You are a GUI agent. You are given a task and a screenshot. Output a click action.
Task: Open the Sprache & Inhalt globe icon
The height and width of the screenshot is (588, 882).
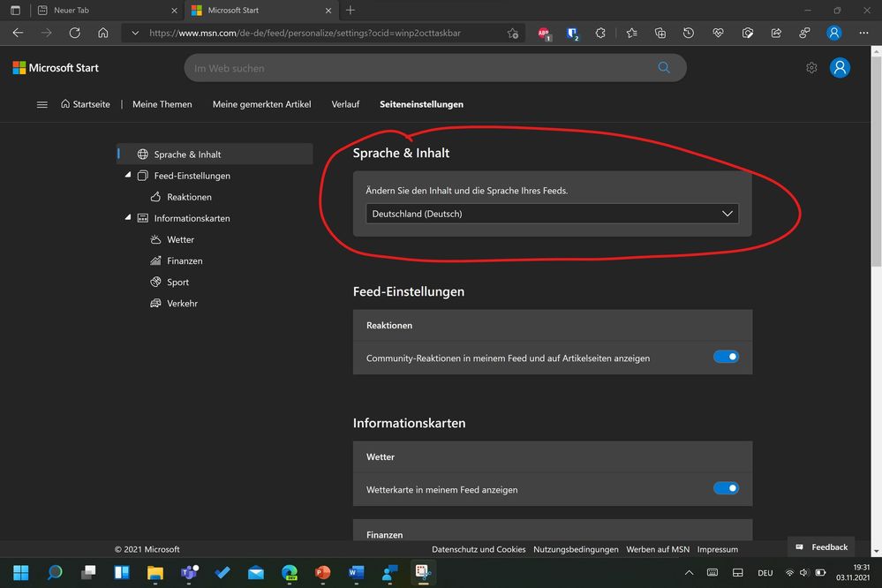(142, 154)
